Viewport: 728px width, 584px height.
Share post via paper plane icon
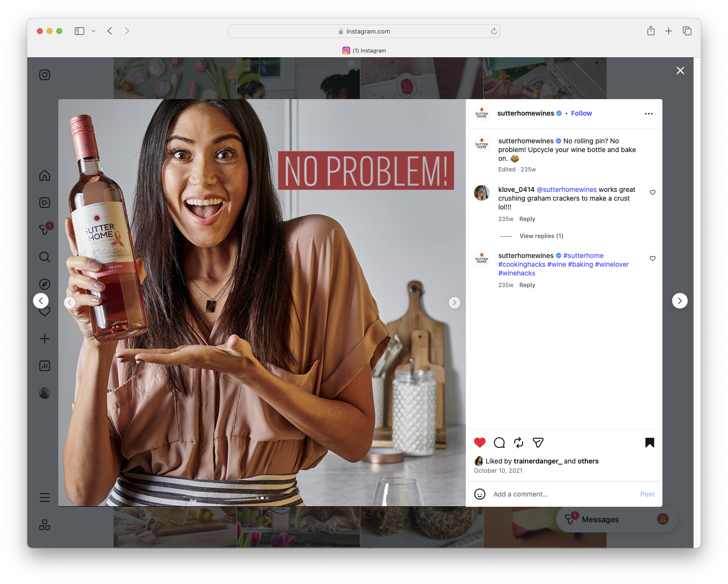tap(538, 443)
